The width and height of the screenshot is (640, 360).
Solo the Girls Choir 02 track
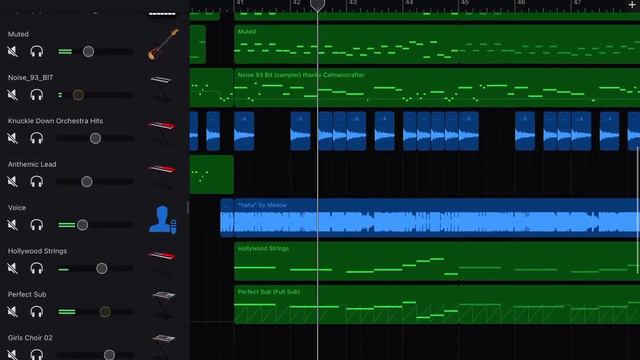[37, 354]
